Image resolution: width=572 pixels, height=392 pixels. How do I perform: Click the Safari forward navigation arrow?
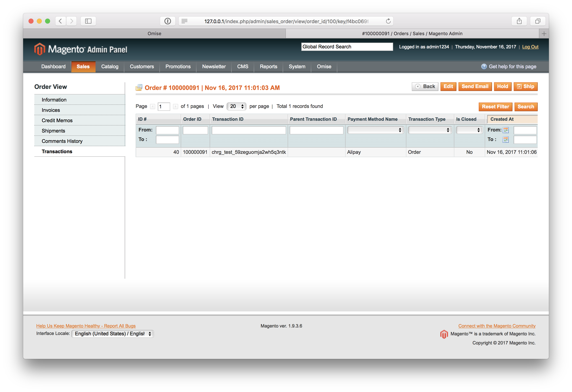coord(71,21)
